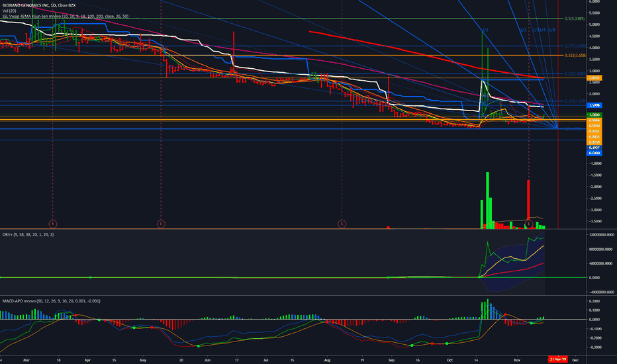This screenshot has height=364, width=617.
Task: Click the 0.125 Fibonacci level label
Action: click(575, 101)
